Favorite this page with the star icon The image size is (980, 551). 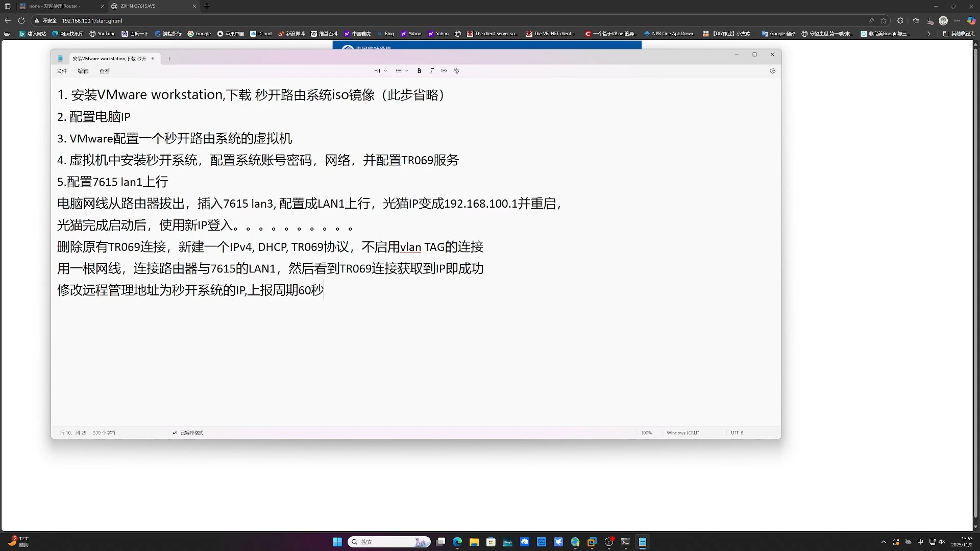884,21
